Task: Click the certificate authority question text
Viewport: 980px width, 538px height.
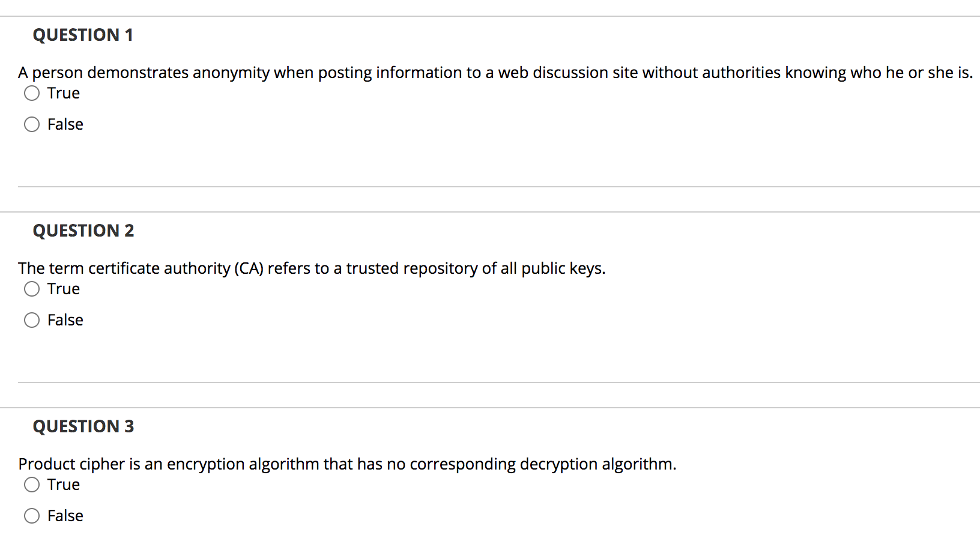Action: click(x=312, y=268)
